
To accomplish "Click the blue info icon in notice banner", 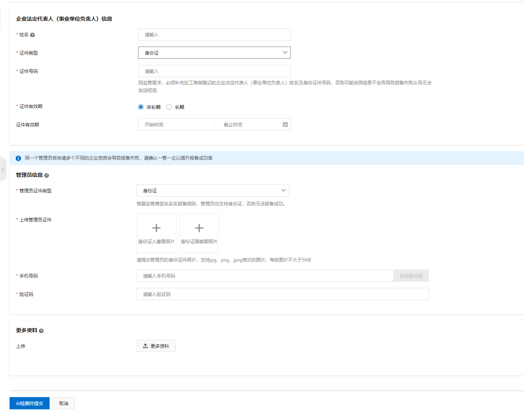I will click(x=18, y=158).
